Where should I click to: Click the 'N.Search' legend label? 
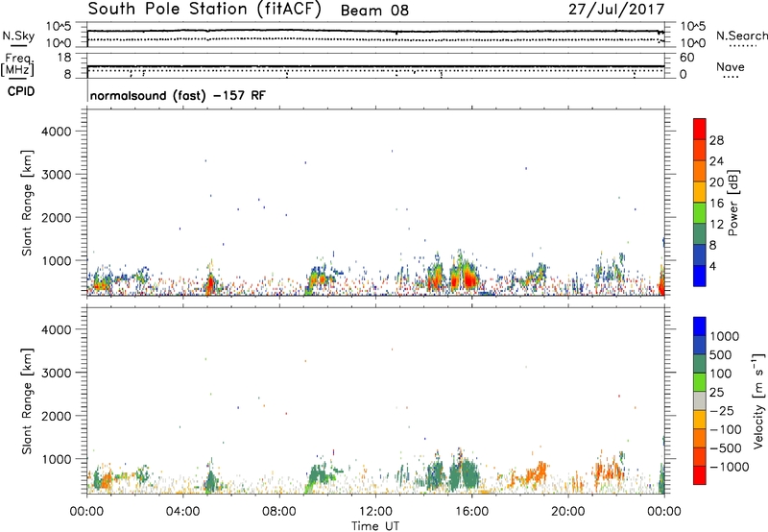click(x=741, y=36)
